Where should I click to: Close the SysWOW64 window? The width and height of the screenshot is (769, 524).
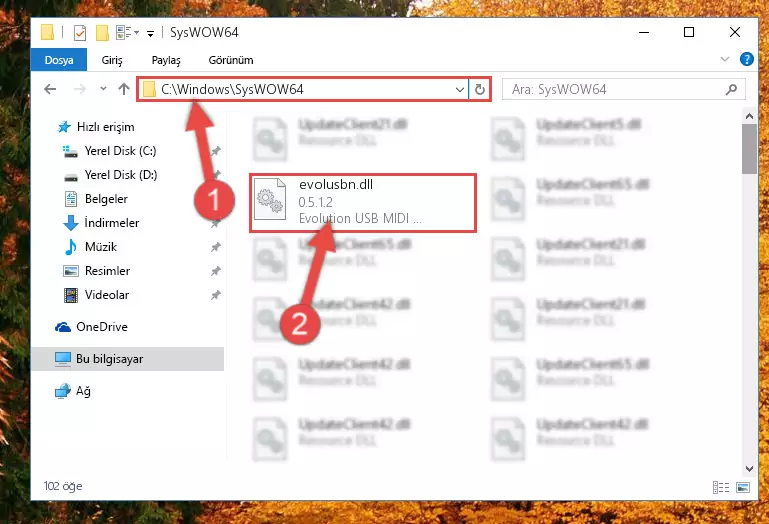[x=735, y=32]
